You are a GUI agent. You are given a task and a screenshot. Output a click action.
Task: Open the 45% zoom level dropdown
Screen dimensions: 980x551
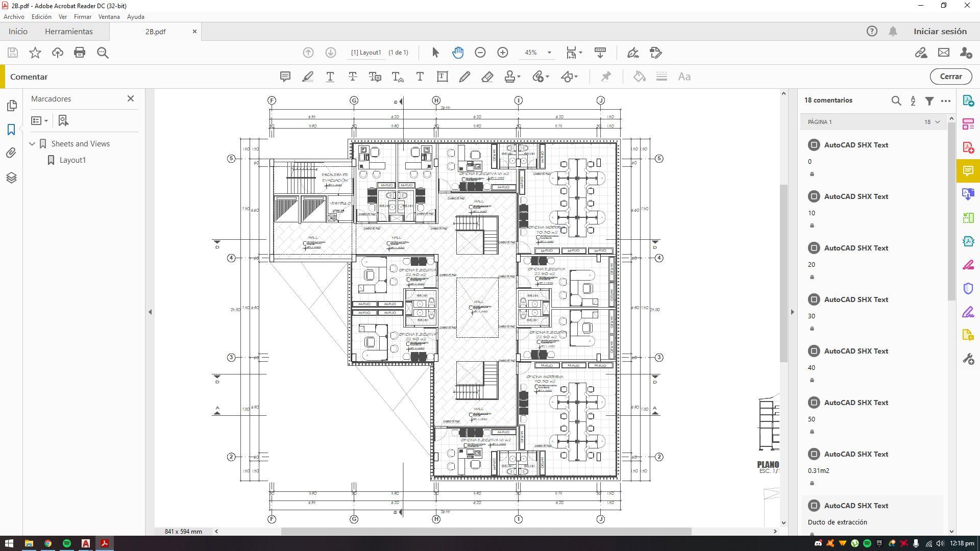coord(549,53)
